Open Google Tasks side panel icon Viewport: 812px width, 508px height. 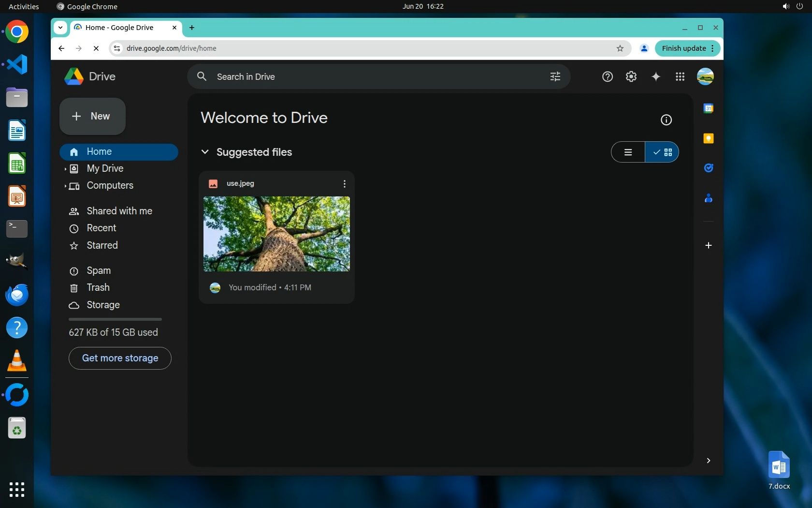click(x=708, y=168)
